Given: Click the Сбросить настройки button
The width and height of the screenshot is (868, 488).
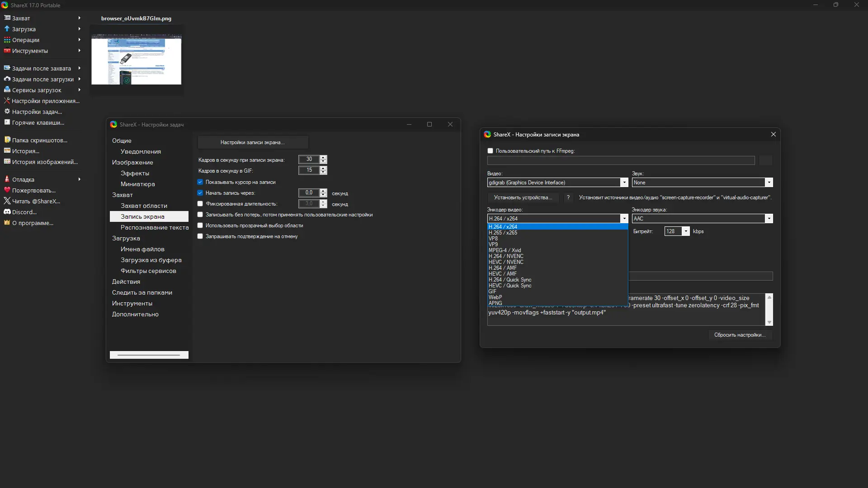Looking at the screenshot, I should point(740,335).
